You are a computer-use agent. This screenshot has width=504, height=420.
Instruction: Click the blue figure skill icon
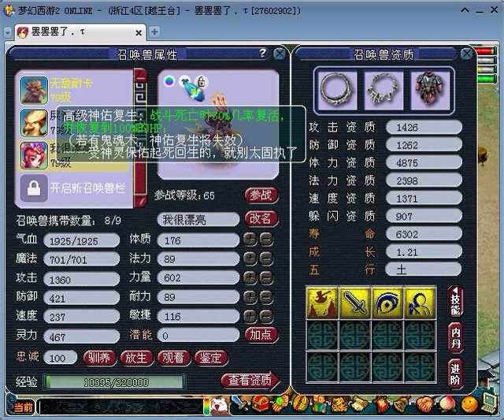pyautogui.click(x=420, y=303)
